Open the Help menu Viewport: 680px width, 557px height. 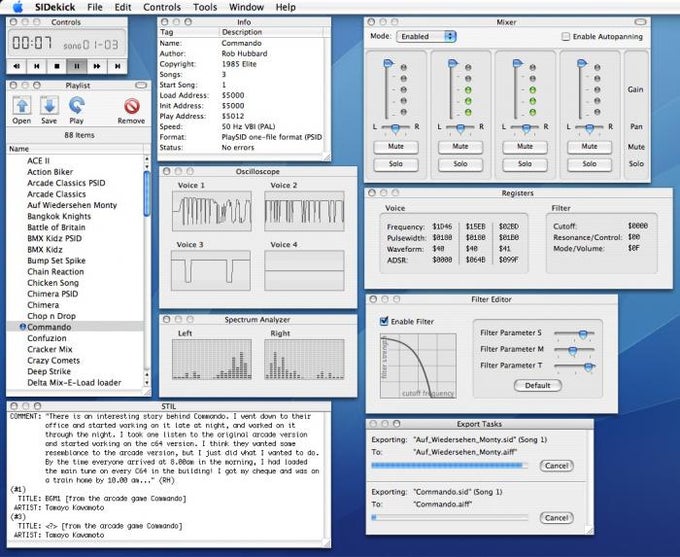pos(286,7)
